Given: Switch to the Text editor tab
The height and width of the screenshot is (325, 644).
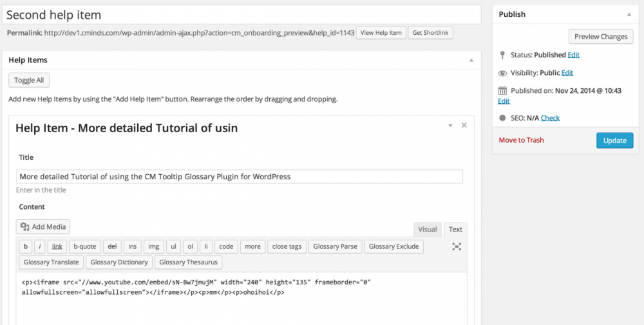Looking at the screenshot, I should pos(455,230).
